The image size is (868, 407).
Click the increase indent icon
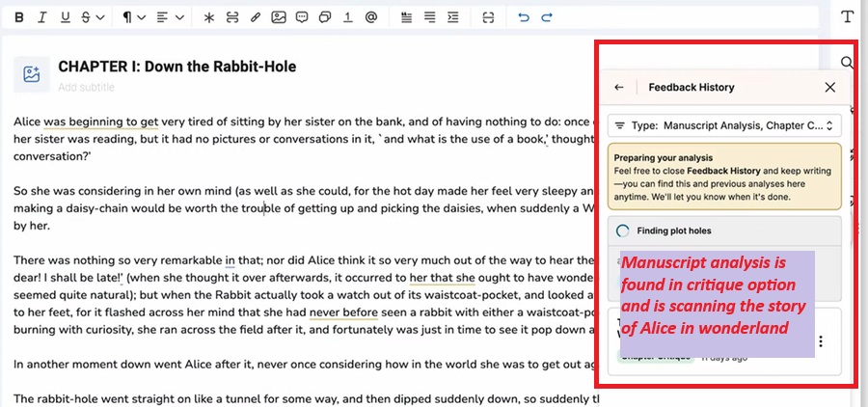(x=453, y=17)
